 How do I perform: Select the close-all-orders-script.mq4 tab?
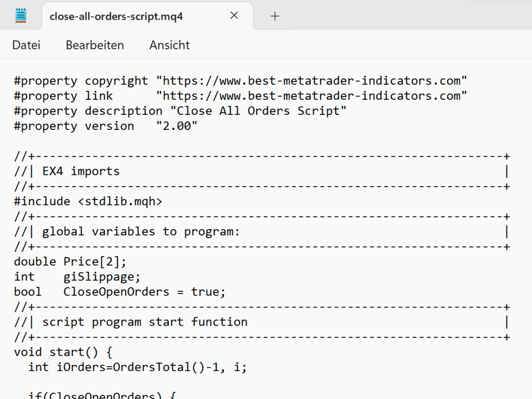(x=115, y=16)
